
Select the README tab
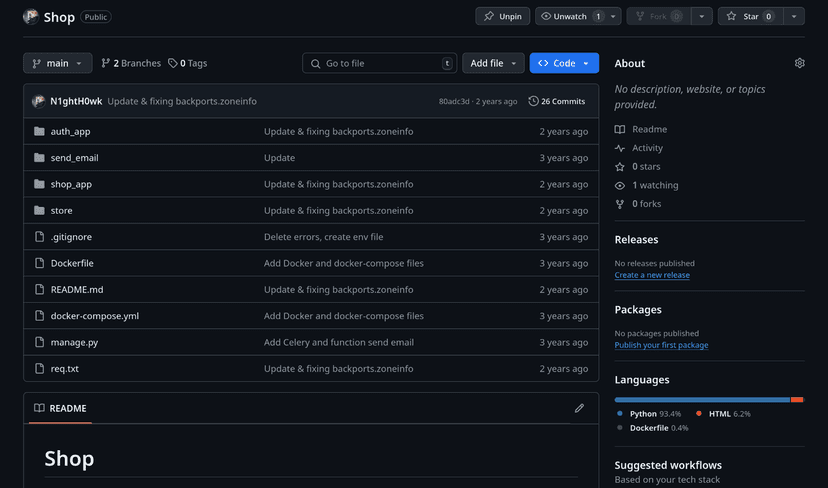pyautogui.click(x=60, y=408)
